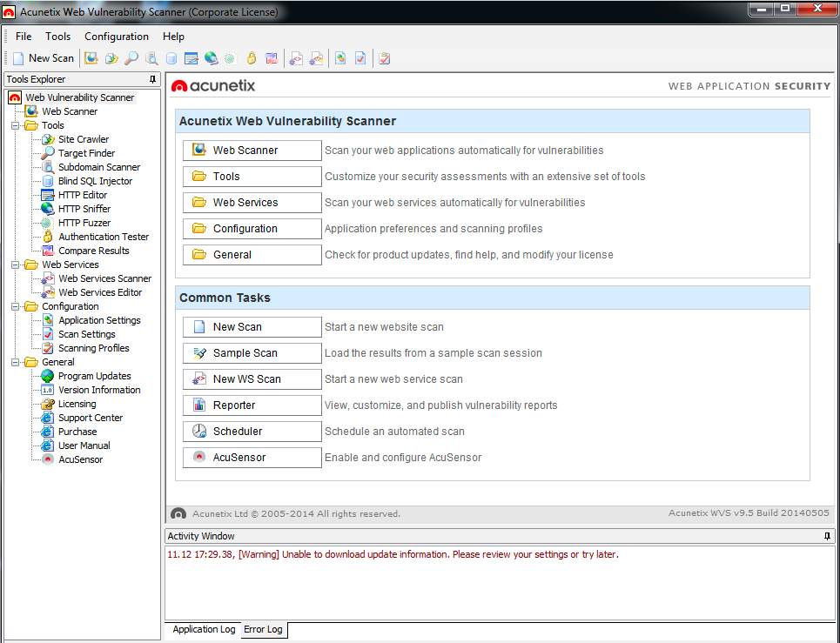Click the Reporter button in Common Tasks
Screen dimensions: 840x643
click(x=252, y=405)
